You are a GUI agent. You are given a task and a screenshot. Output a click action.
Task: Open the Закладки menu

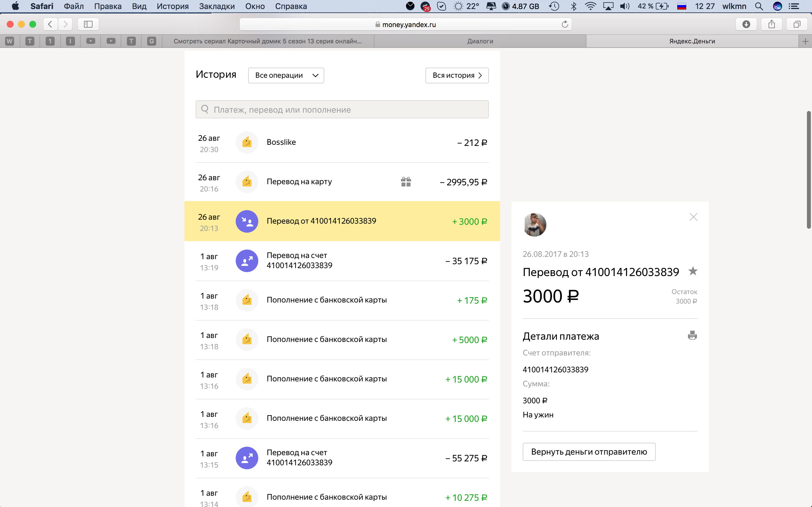tap(217, 6)
